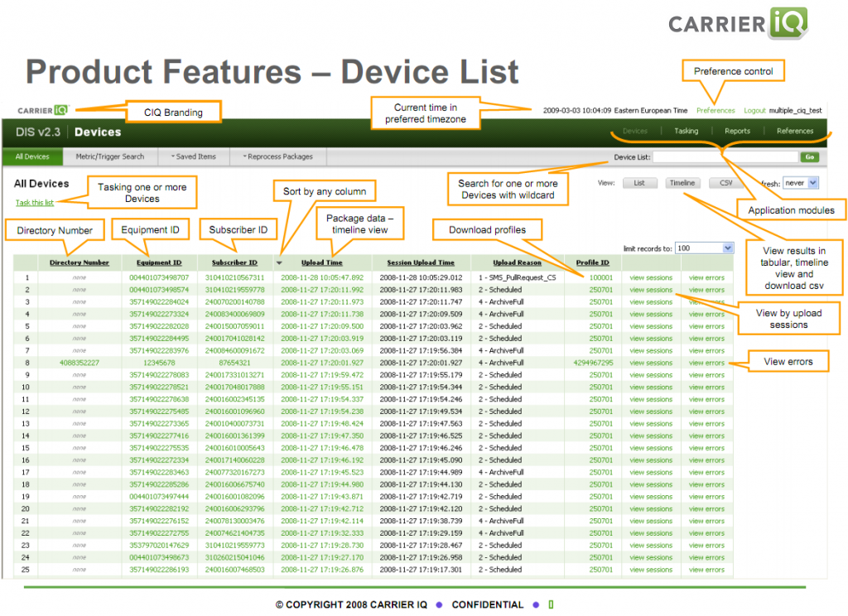
Task: Switch to Timeline view
Action: [682, 183]
